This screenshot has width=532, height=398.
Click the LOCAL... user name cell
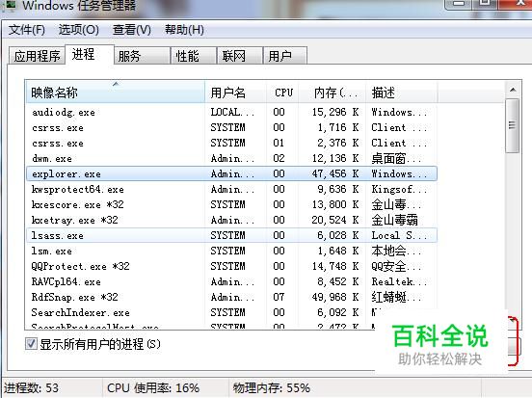pyautogui.click(x=232, y=112)
